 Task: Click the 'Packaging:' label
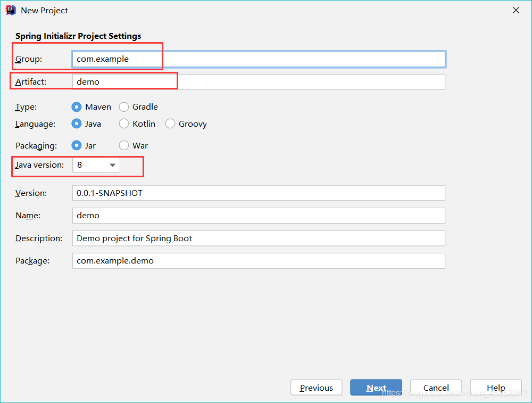(x=36, y=146)
